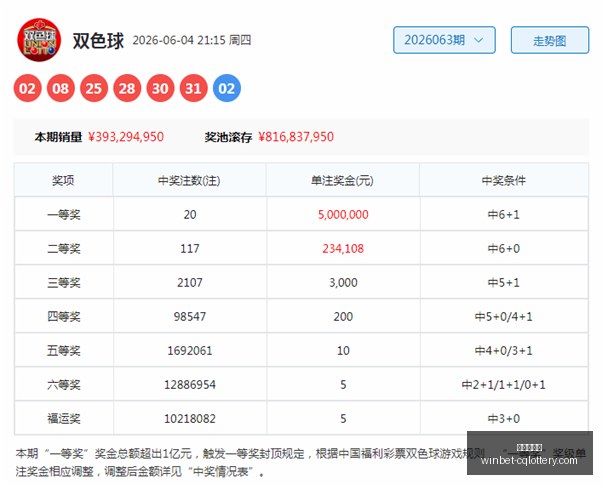Click the Union Lotto logo icon
The height and width of the screenshot is (486, 604).
39,40
